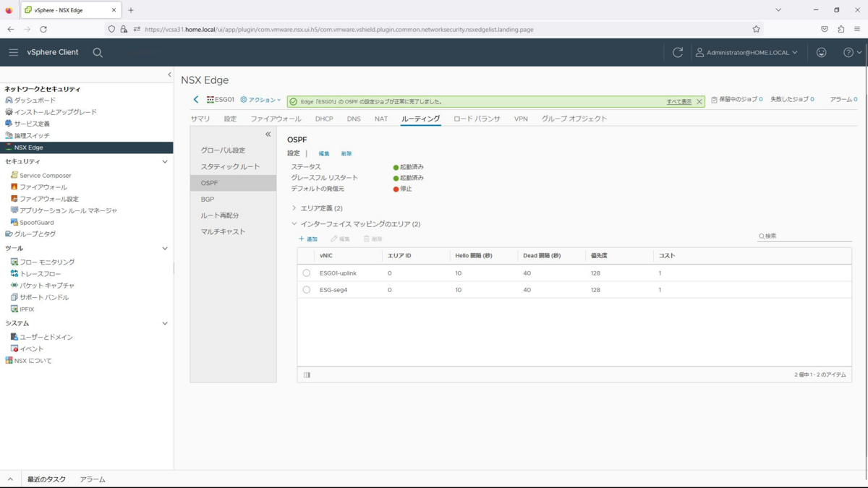Switch to the サマリ tab
This screenshot has width=868, height=488.
click(200, 119)
